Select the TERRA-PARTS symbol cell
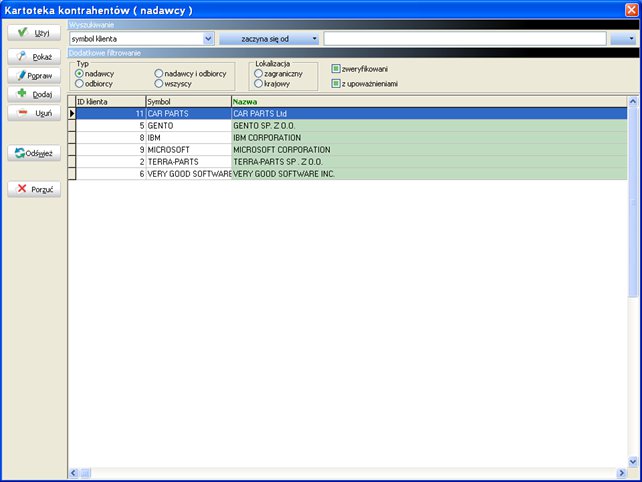Image resolution: width=642 pixels, height=482 pixels. coord(189,162)
